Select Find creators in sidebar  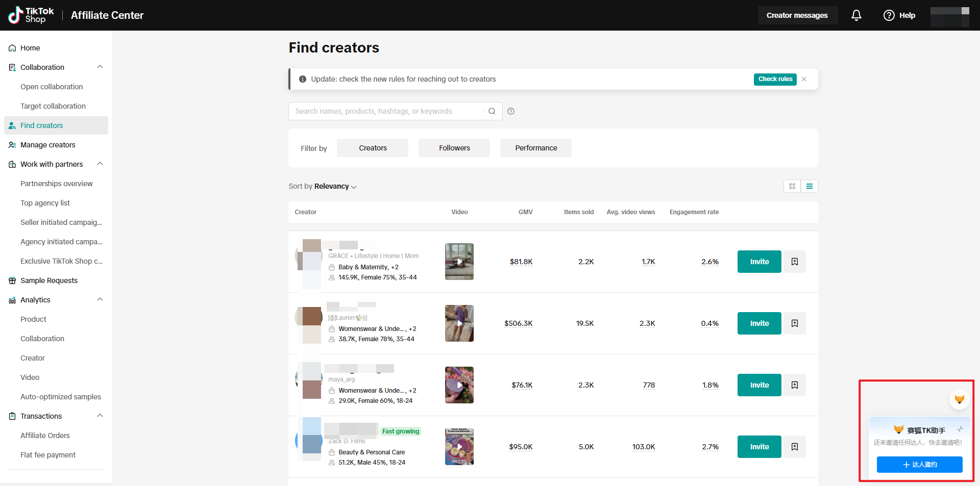[x=56, y=125]
